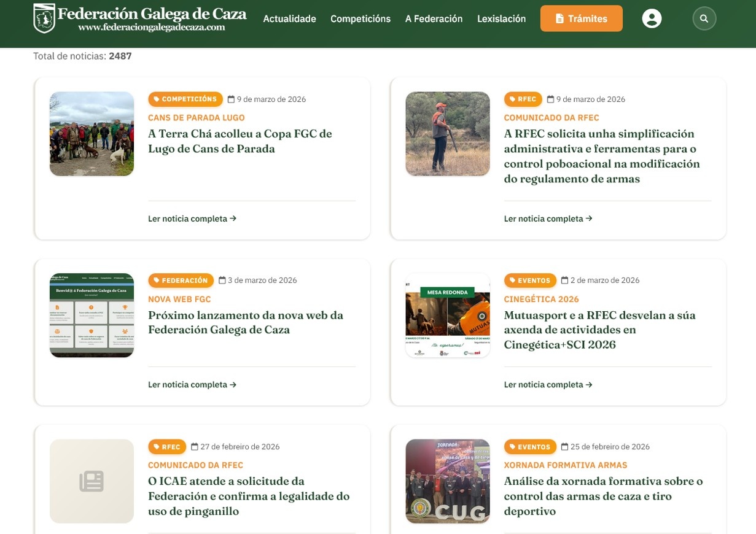Open the xornada formativa armas headline
Viewport: 756px width, 534px height.
(x=602, y=496)
